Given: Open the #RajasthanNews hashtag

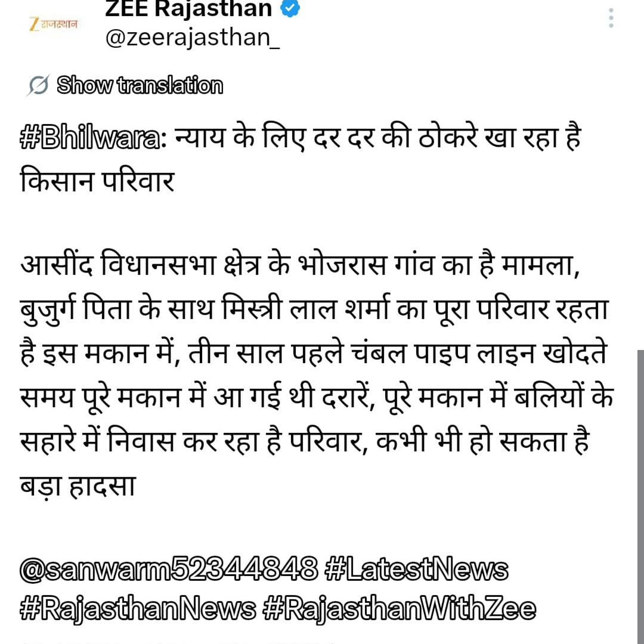Looking at the screenshot, I should pyautogui.click(x=138, y=609).
